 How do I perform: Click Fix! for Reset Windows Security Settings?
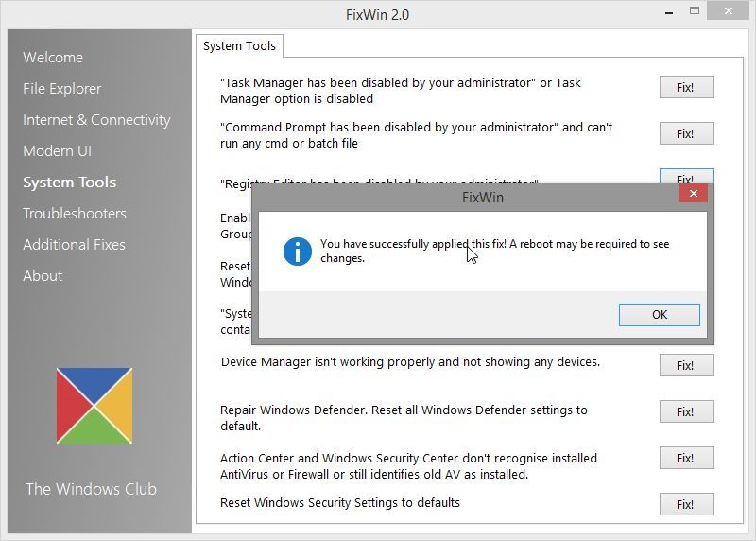pos(686,504)
